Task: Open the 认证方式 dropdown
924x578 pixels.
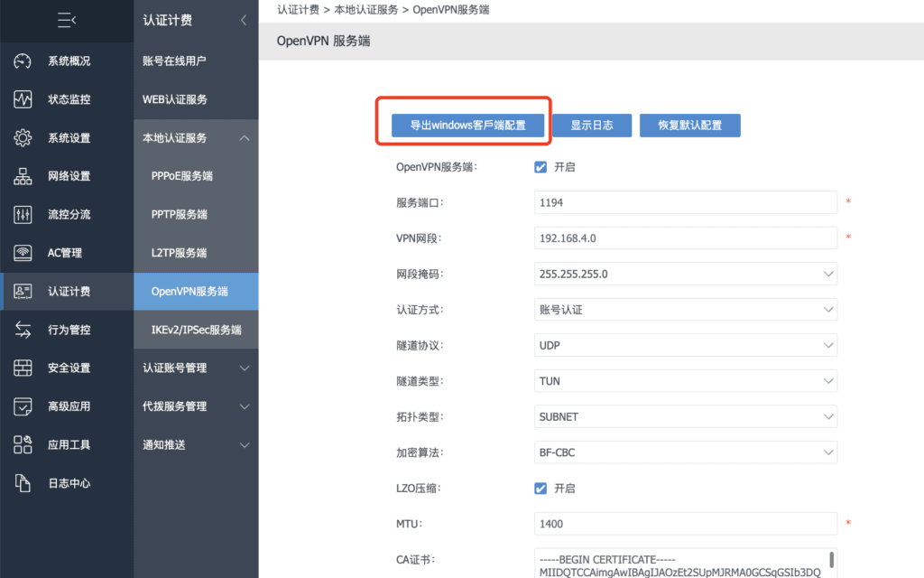Action: pos(686,310)
